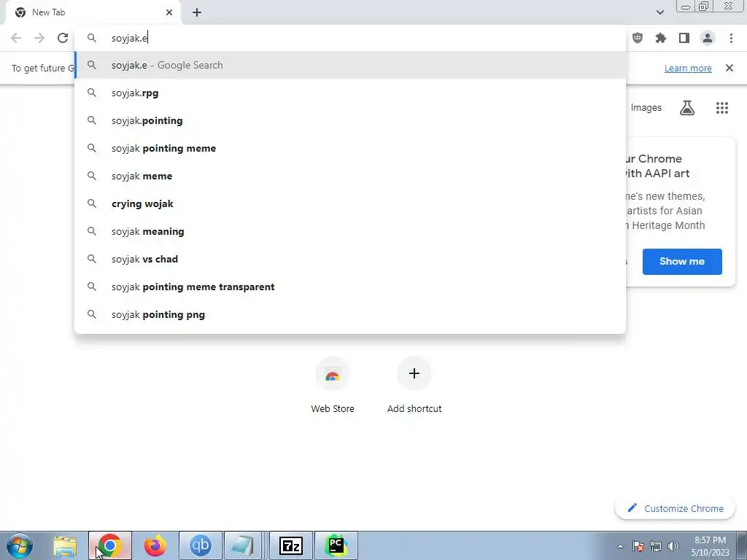Select 'soyjak pointing meme transparent' suggestion
Image resolution: width=747 pixels, height=560 pixels.
tap(350, 287)
